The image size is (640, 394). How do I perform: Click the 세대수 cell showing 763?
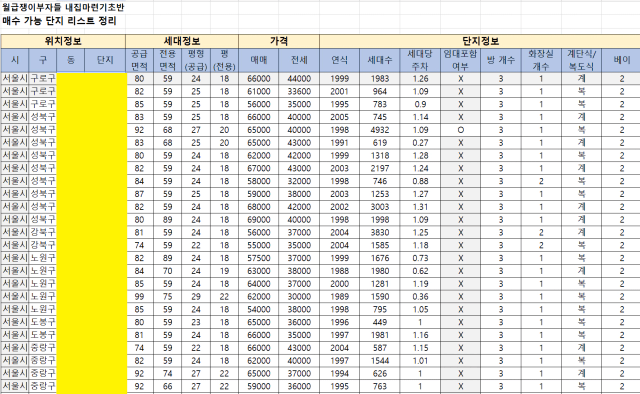tap(380, 386)
